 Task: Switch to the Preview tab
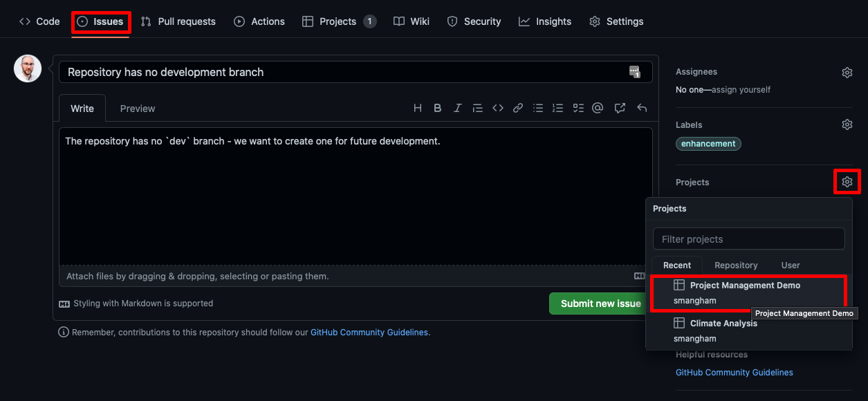pos(138,109)
